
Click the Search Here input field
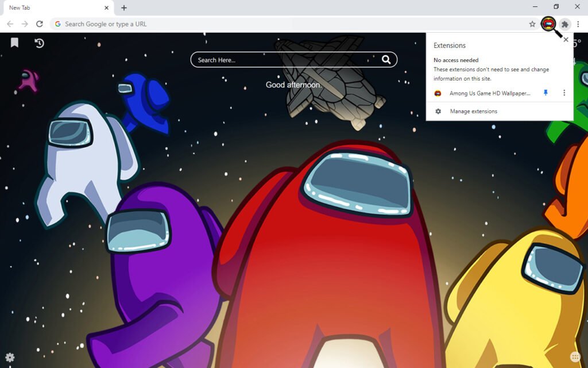(x=287, y=60)
